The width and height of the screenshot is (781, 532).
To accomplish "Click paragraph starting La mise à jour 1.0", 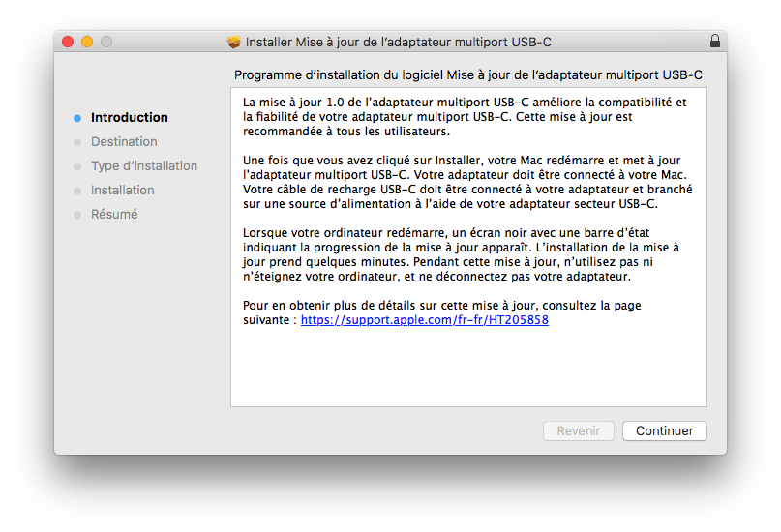I will pos(465,117).
